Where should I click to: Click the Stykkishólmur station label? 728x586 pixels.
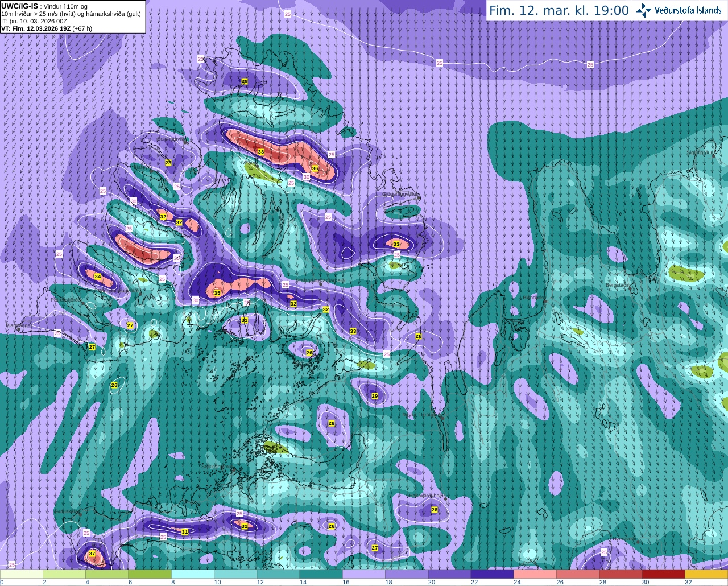217,467
